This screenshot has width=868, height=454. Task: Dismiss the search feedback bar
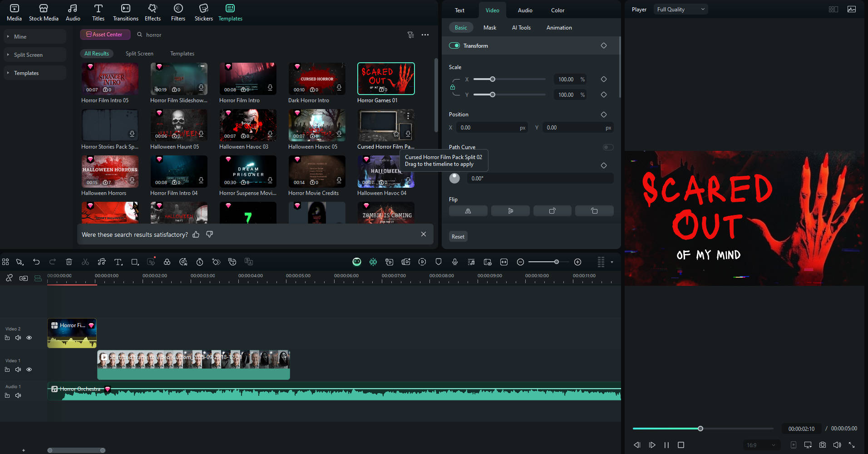tap(424, 234)
